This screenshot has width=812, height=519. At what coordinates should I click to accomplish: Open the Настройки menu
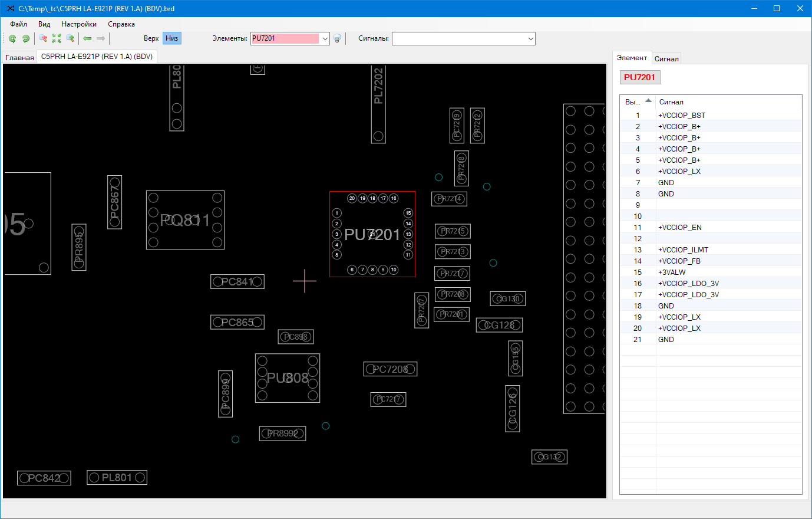point(78,24)
